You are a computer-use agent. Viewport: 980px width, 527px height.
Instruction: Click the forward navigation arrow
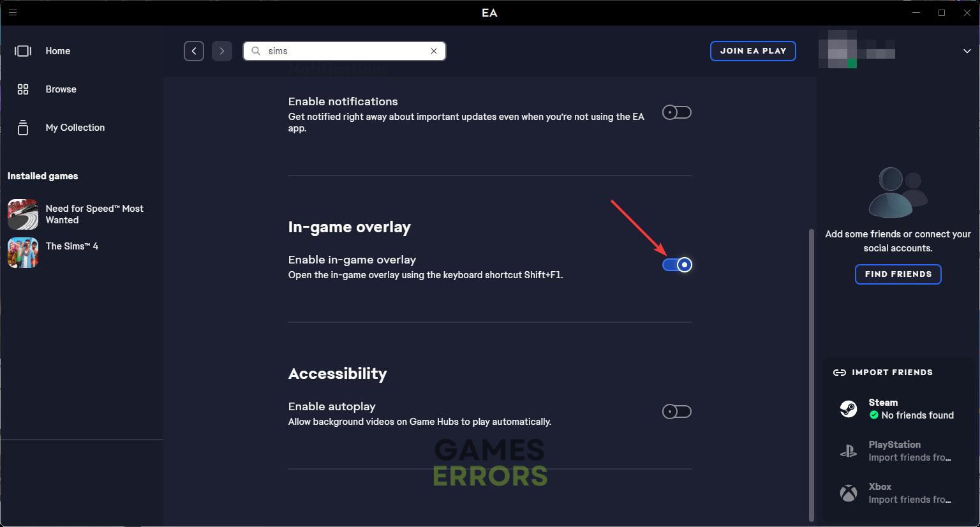pos(222,51)
